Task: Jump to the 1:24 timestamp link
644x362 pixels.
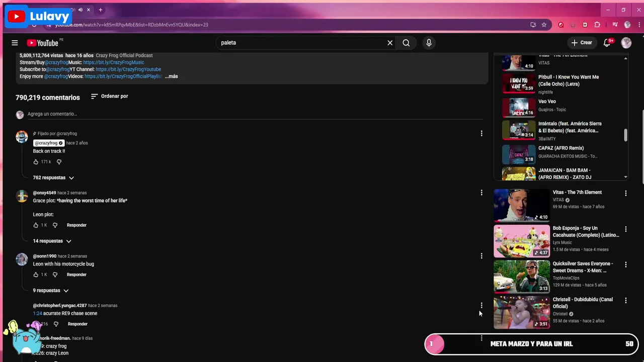Action: (x=37, y=313)
